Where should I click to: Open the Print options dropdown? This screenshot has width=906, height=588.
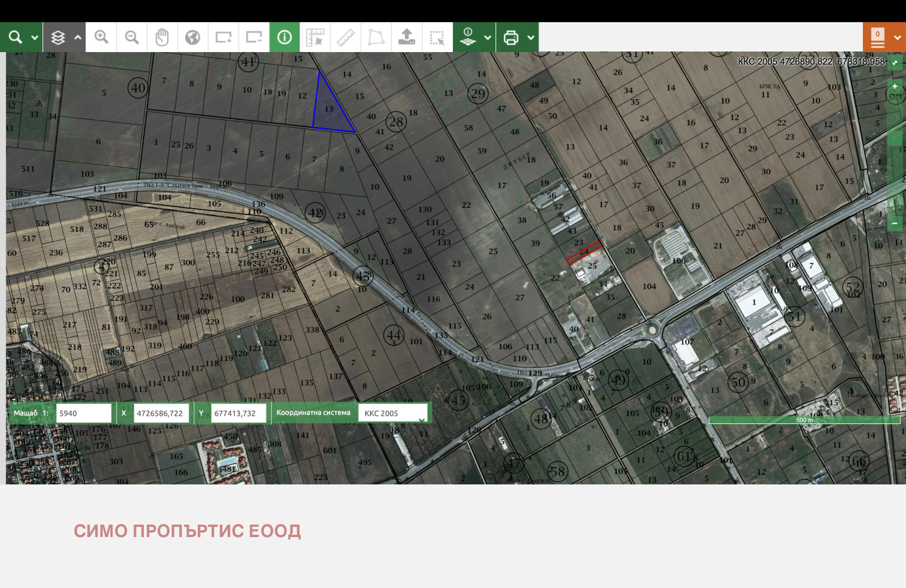click(531, 37)
